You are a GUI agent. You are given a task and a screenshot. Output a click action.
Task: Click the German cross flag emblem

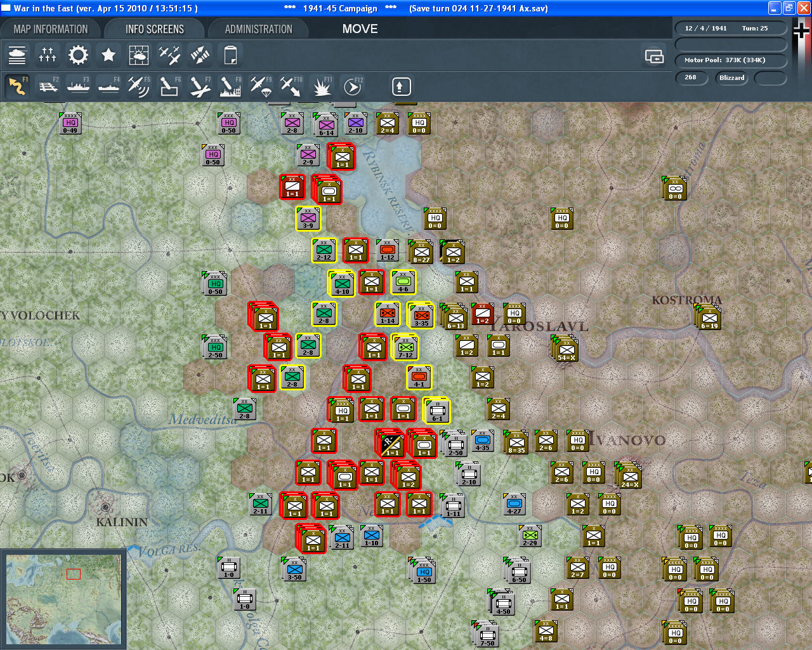click(x=801, y=31)
